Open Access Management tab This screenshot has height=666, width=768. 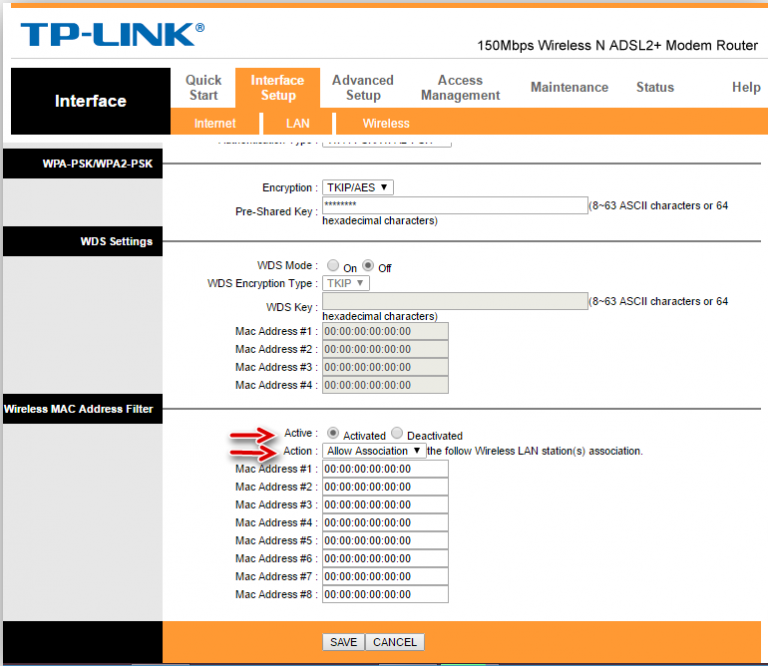460,88
